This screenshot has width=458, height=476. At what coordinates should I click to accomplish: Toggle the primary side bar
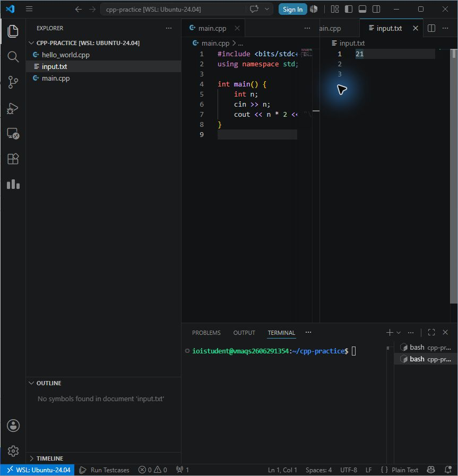pyautogui.click(x=349, y=9)
